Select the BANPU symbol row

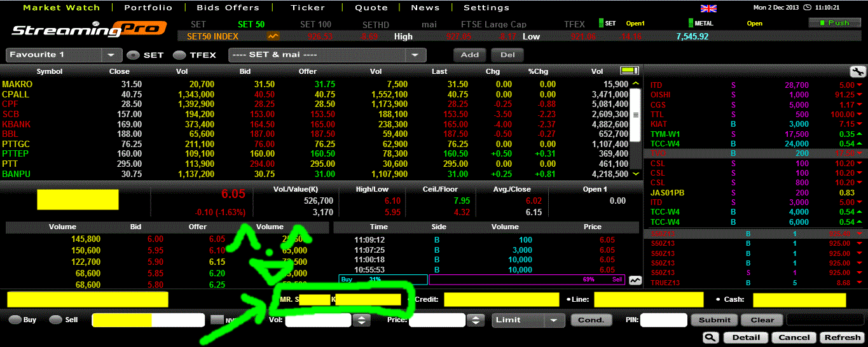pyautogui.click(x=316, y=174)
